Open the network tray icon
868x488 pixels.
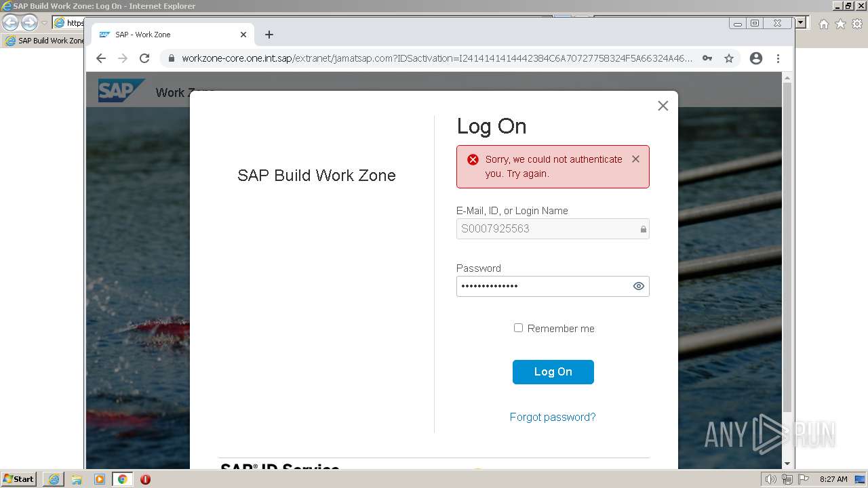coord(787,479)
